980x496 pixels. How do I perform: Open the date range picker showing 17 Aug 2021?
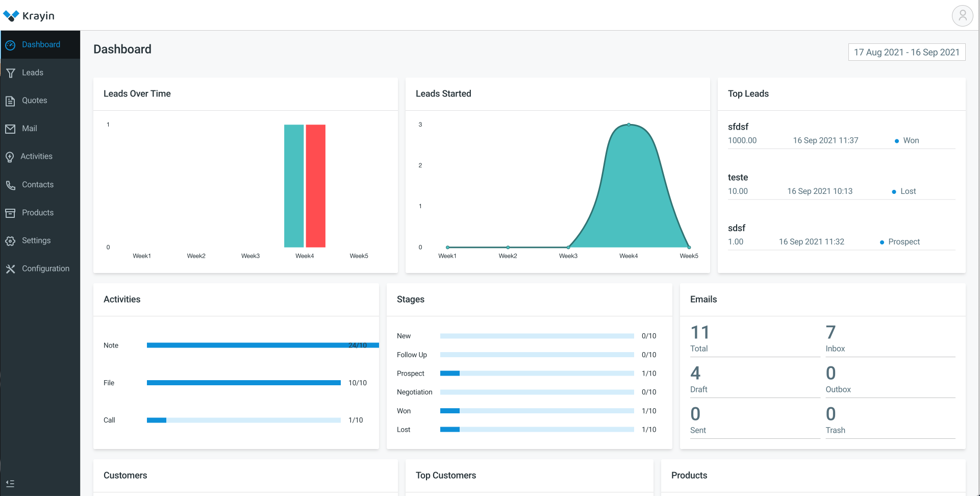(x=906, y=52)
